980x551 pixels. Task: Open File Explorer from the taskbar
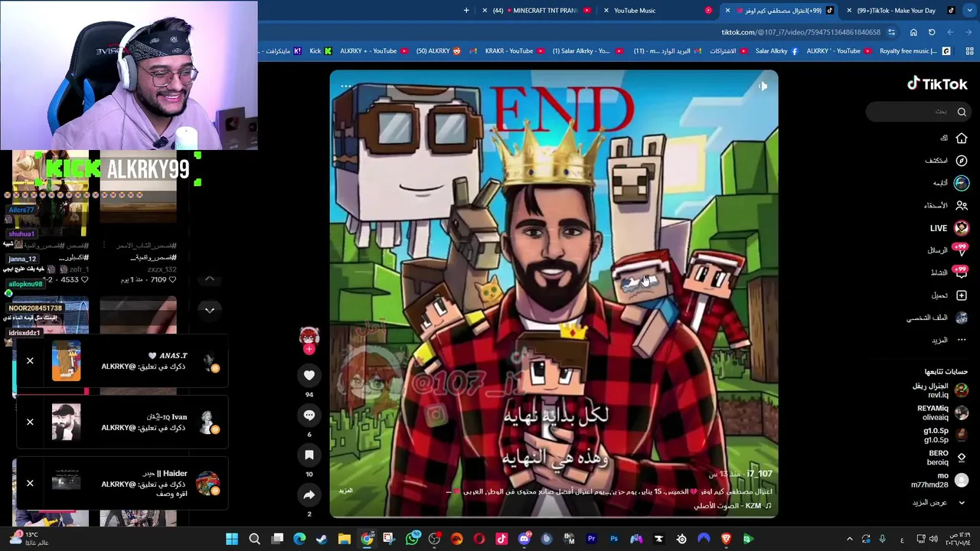tap(345, 540)
